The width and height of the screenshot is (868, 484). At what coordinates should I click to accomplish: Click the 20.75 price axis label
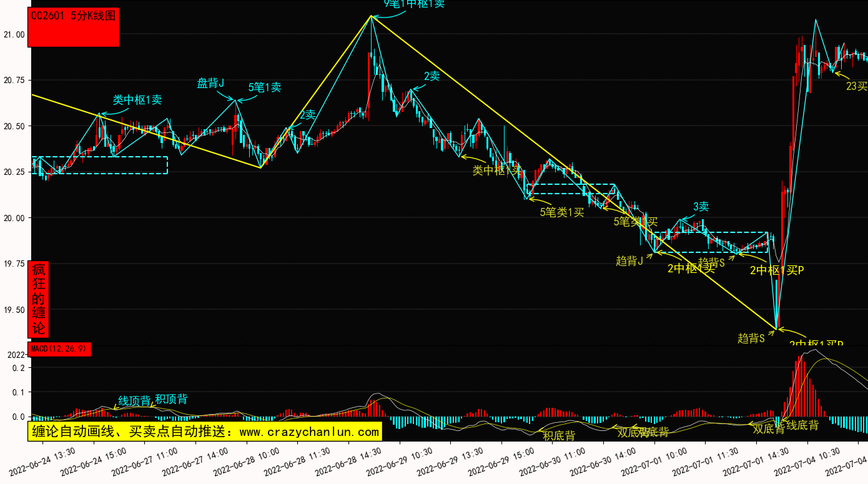(14, 81)
